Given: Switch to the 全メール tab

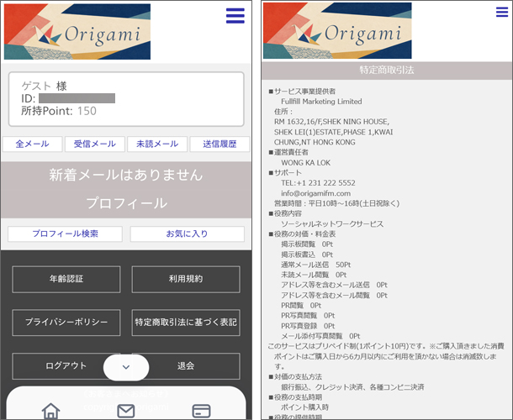Looking at the screenshot, I should tap(33, 144).
